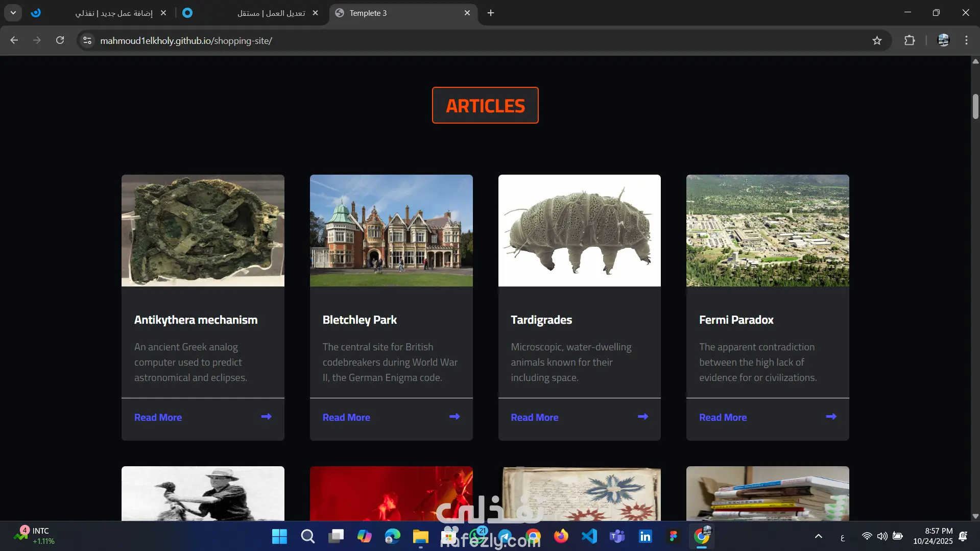Click the page vertical scrollbar thumb

[x=975, y=106]
